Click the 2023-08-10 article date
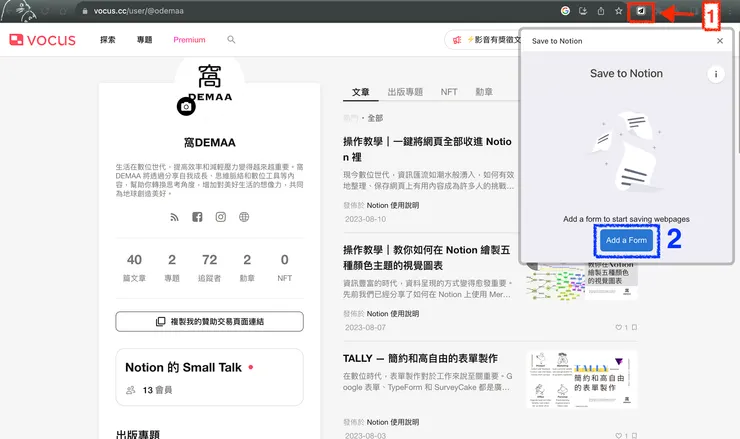Viewport: 740px width, 439px height. coord(365,219)
